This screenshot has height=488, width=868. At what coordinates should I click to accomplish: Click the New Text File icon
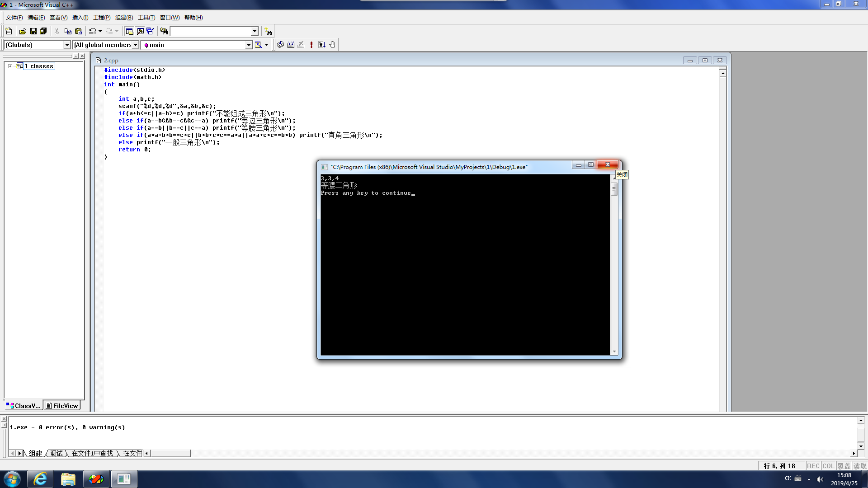click(9, 31)
